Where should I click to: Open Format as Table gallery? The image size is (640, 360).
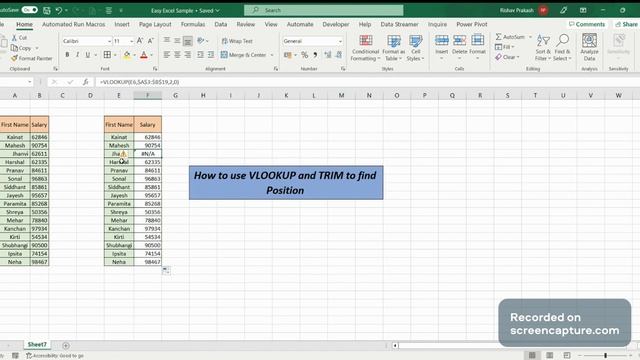pyautogui.click(x=393, y=48)
